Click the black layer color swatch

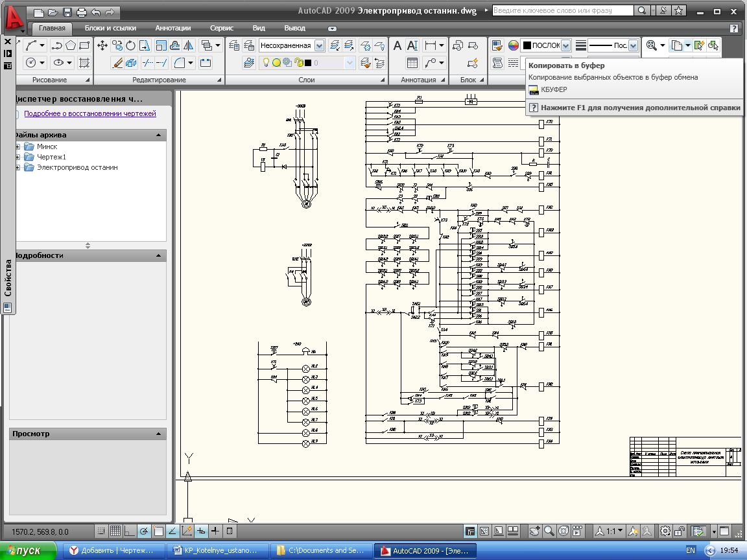[308, 63]
